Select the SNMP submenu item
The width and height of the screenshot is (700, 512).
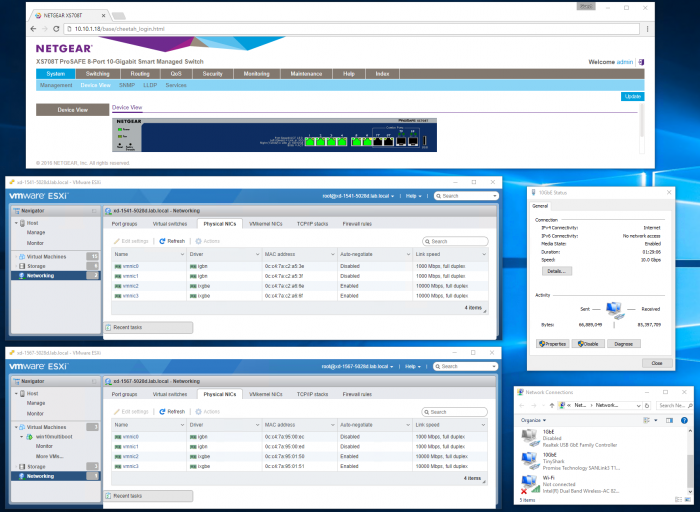127,85
